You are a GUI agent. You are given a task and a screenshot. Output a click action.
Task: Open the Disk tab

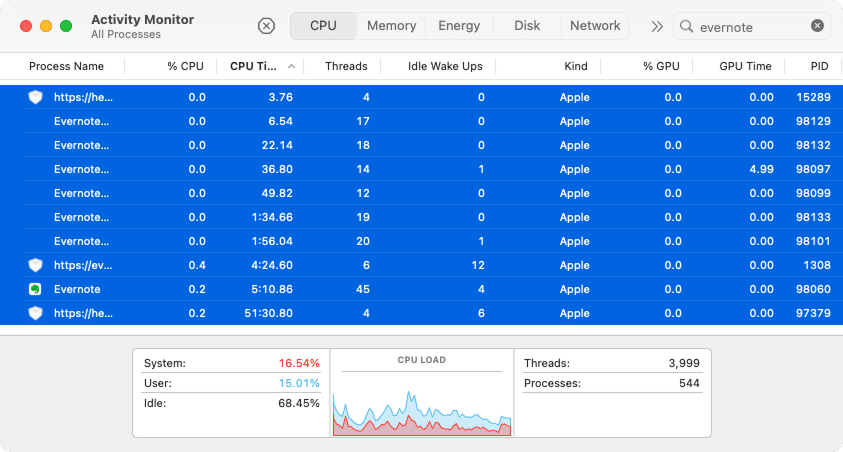527,26
